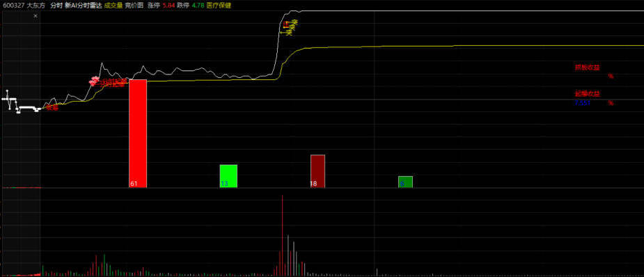Screen dimensions: 644x277
Task: Click the tall red bar labeled 61
Action: pyautogui.click(x=138, y=134)
